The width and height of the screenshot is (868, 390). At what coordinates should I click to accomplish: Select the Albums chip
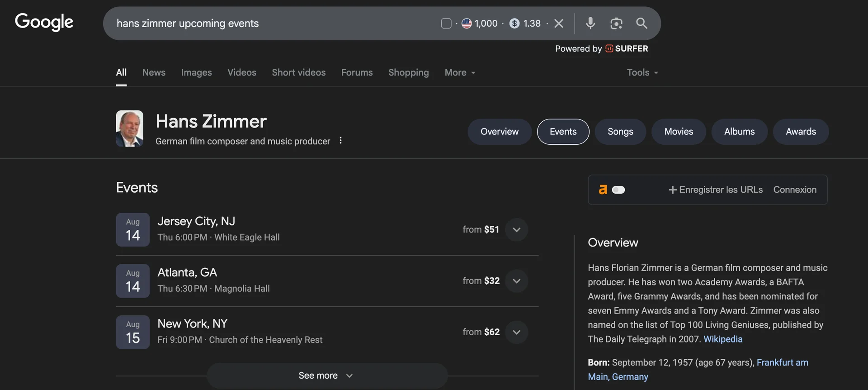click(x=740, y=132)
